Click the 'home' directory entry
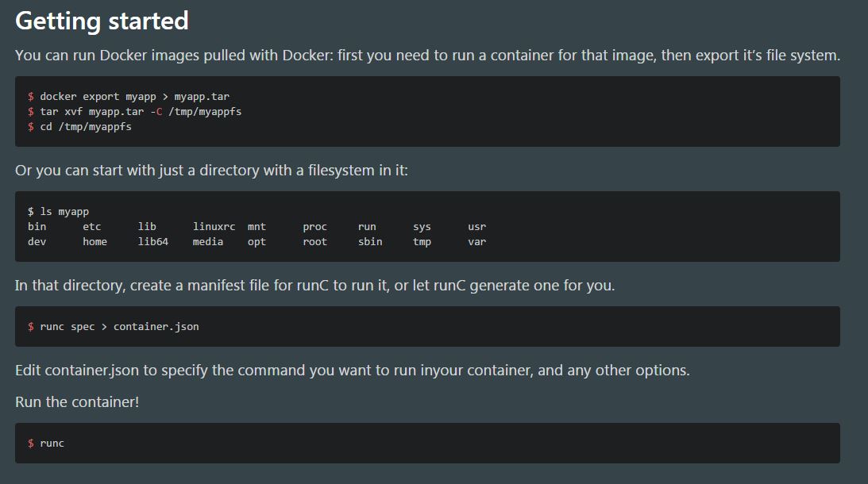The image size is (868, 484). tap(95, 242)
